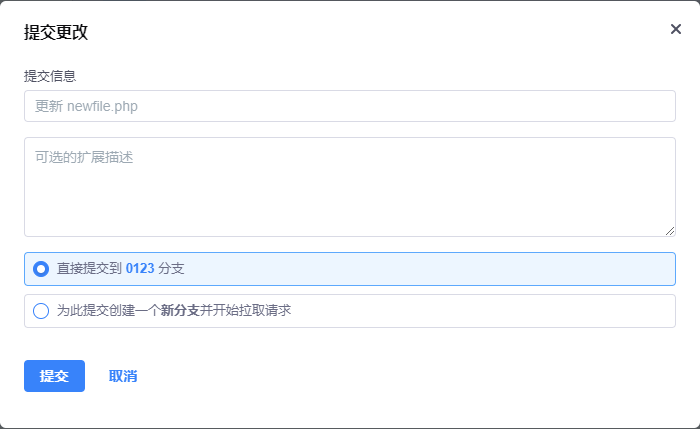Focus the 提交信息 commit message field
700x429 pixels.
click(350, 106)
